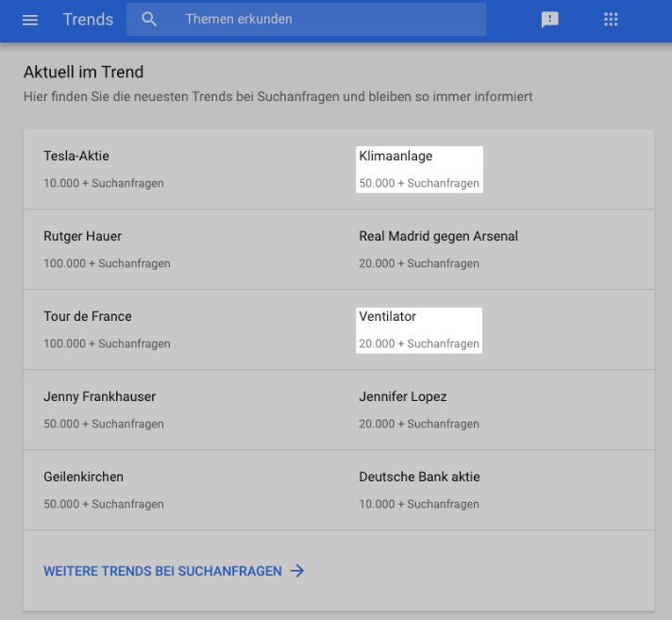Click the Trends logo text
The image size is (672, 620).
click(x=88, y=20)
